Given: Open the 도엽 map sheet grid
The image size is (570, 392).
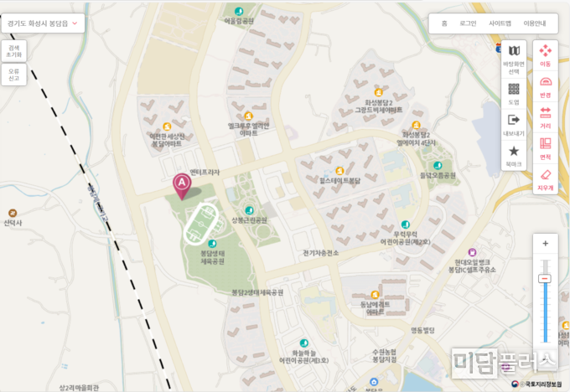Looking at the screenshot, I should [x=514, y=93].
